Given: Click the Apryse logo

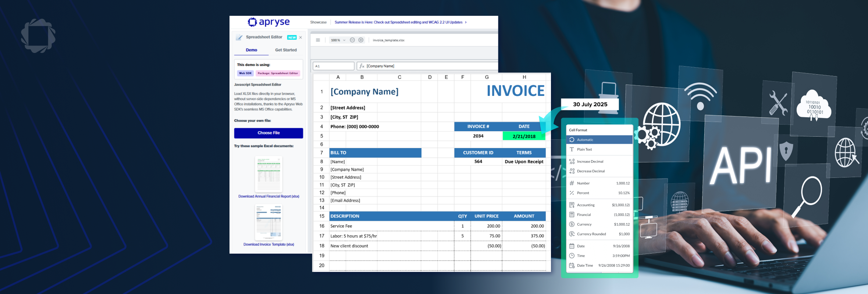Looking at the screenshot, I should [x=269, y=22].
